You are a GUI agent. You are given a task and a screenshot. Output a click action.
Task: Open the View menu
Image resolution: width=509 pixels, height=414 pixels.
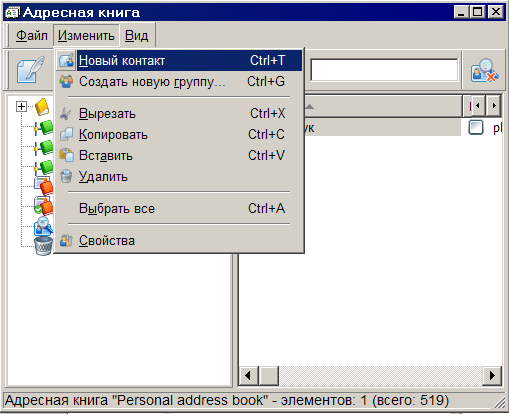coord(136,35)
